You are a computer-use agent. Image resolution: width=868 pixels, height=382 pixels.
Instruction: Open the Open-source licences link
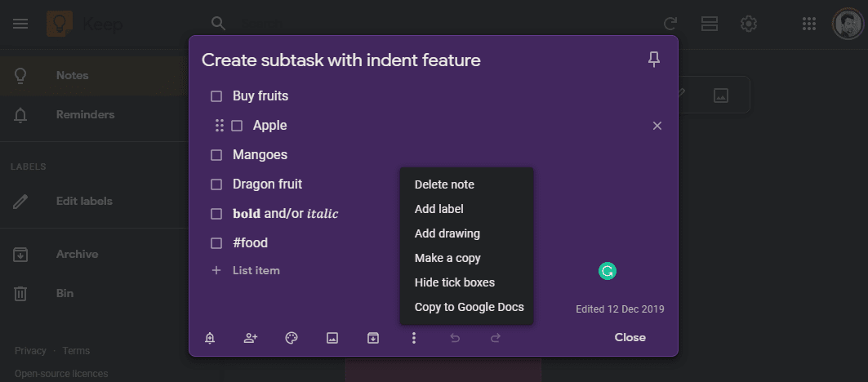tap(61, 374)
